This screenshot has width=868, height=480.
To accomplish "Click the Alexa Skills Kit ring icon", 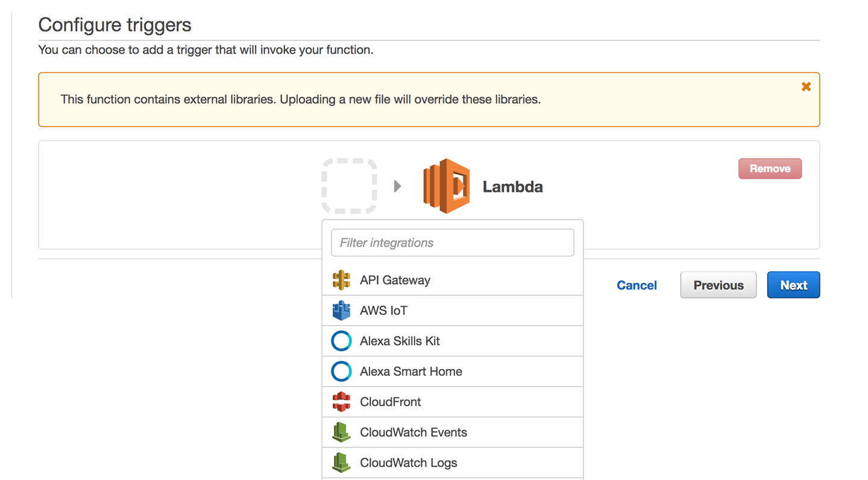I will (341, 341).
